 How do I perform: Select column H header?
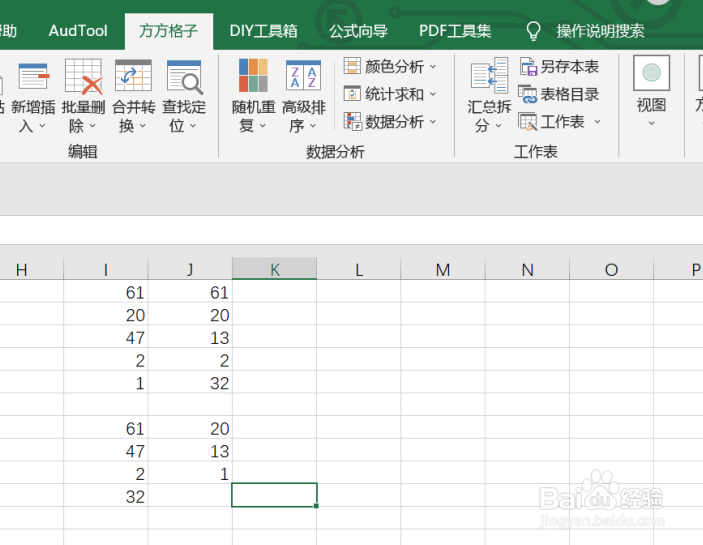(x=31, y=269)
